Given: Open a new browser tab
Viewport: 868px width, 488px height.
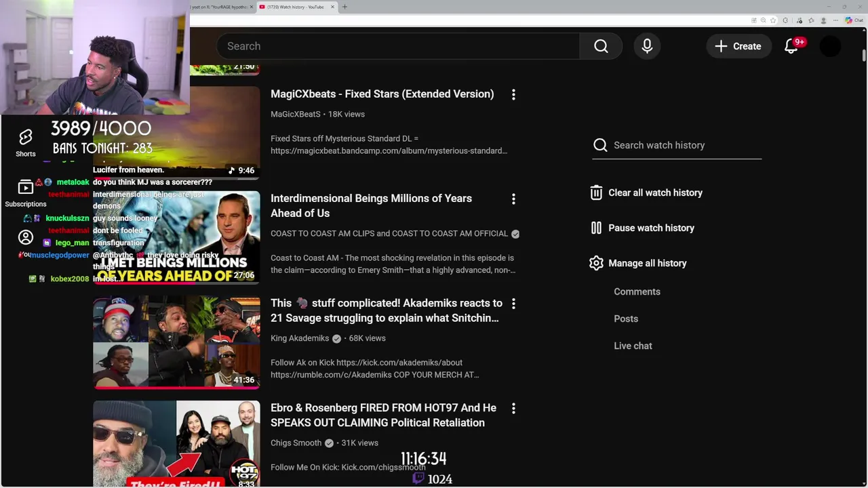Looking at the screenshot, I should click(x=344, y=7).
